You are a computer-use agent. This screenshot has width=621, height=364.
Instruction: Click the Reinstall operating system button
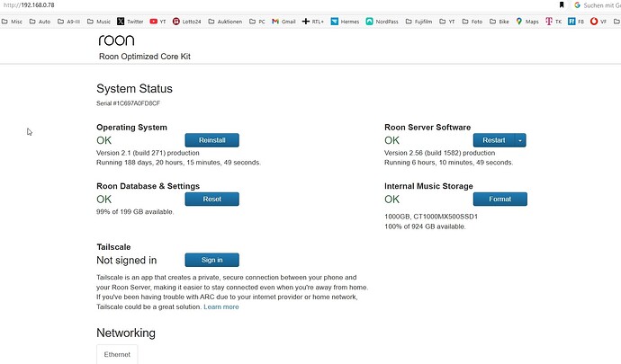tap(211, 140)
